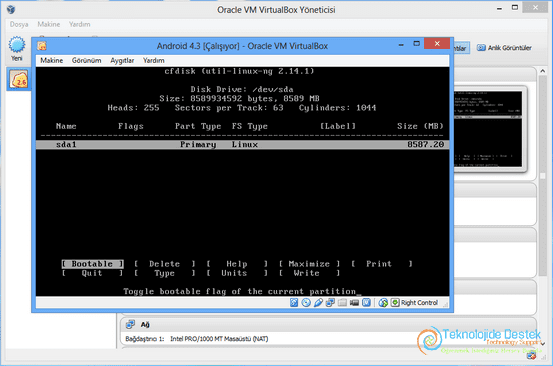The image size is (553, 366).
Task: Click the Right Control host key text
Action: click(419, 303)
